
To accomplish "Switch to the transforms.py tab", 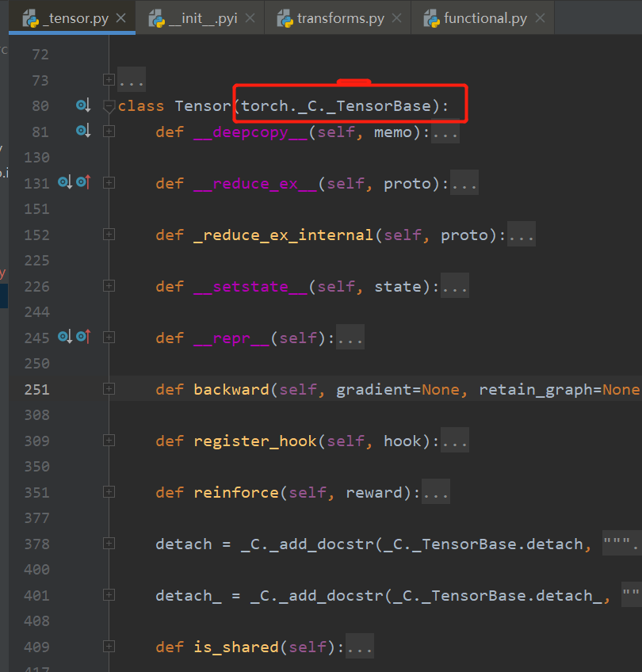I will coord(340,18).
